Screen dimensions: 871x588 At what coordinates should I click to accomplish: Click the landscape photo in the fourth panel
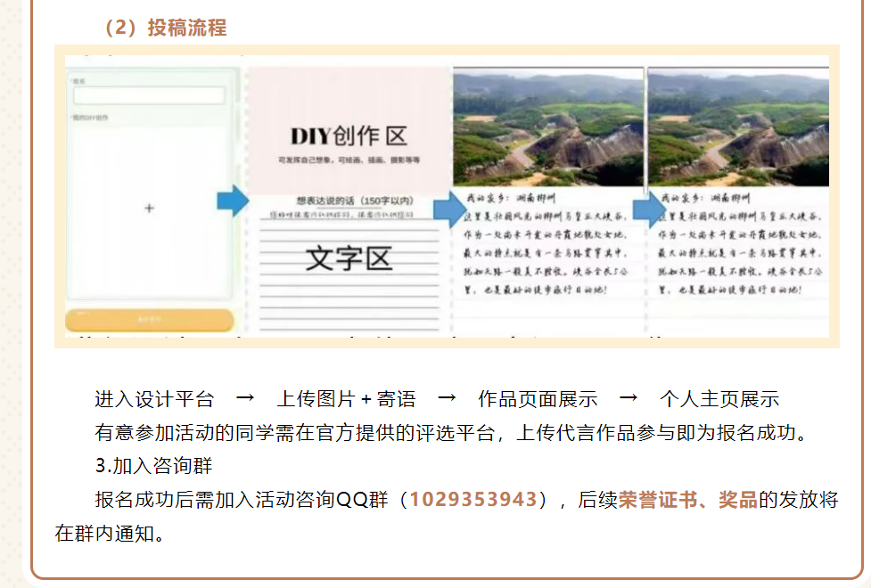point(738,127)
